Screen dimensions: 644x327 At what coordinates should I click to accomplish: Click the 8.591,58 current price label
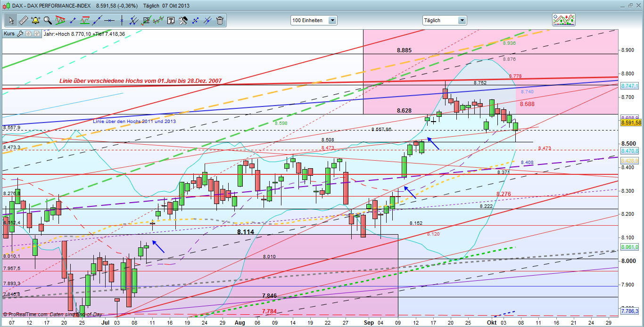pyautogui.click(x=631, y=123)
